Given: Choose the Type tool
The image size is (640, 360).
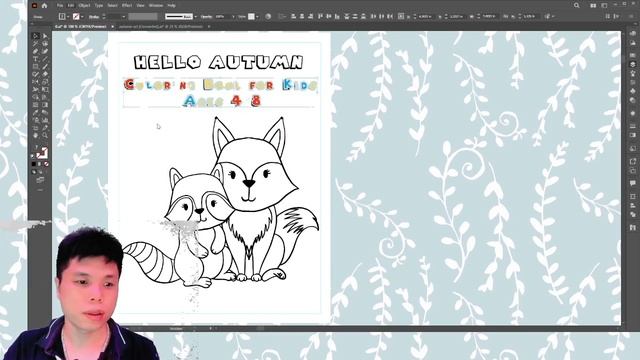Looking at the screenshot, I should [x=36, y=59].
